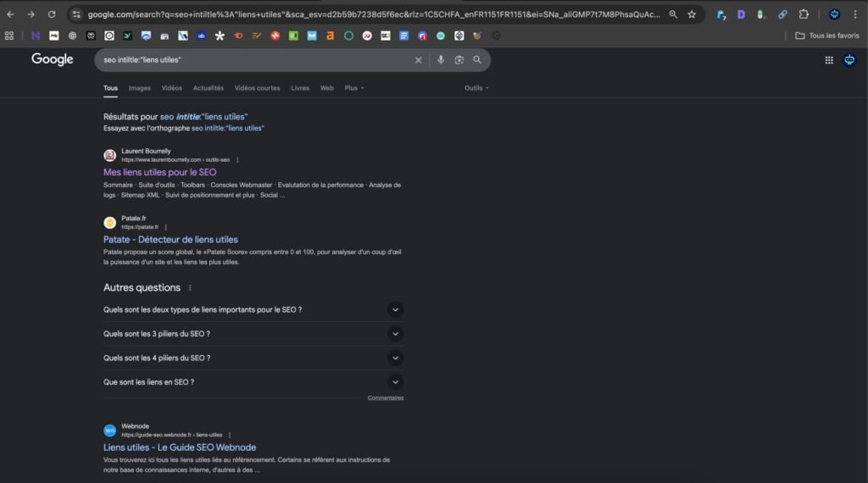Click the magnifier search submit icon
The height and width of the screenshot is (483, 868).
(x=477, y=60)
